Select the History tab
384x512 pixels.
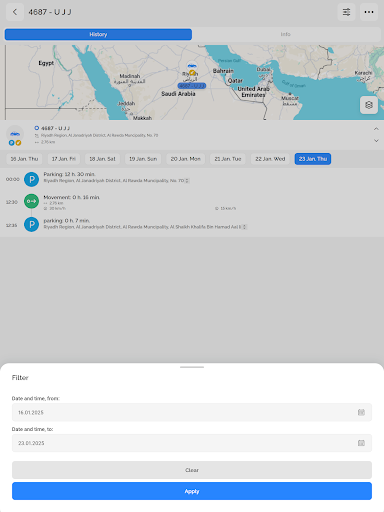98,34
